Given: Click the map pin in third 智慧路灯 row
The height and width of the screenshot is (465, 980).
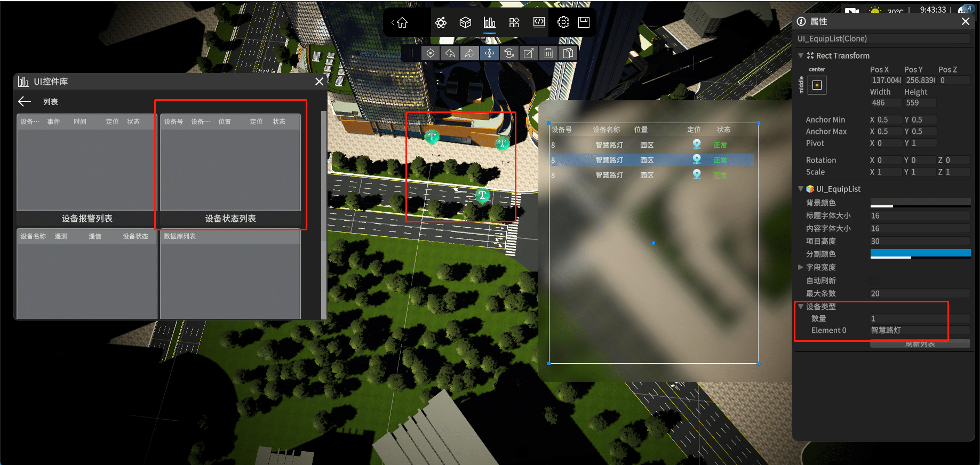Looking at the screenshot, I should [x=697, y=174].
